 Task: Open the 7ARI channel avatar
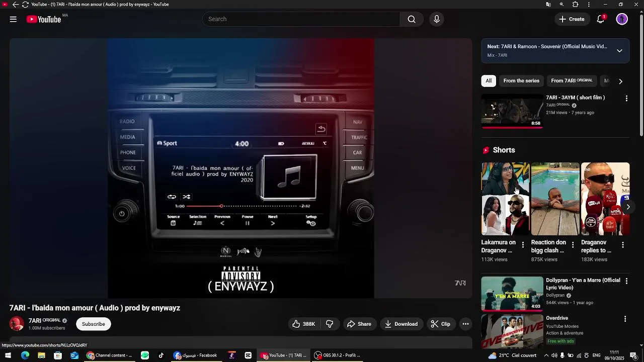pyautogui.click(x=17, y=324)
